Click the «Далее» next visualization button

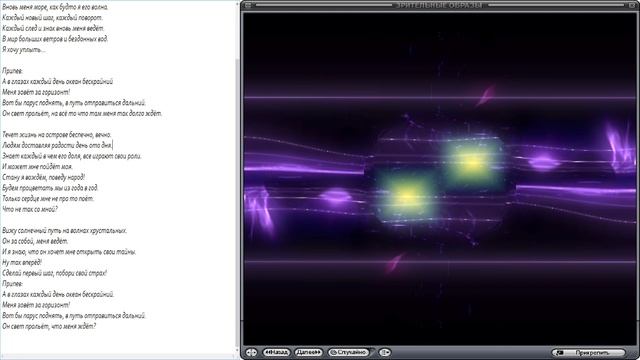[x=308, y=352]
